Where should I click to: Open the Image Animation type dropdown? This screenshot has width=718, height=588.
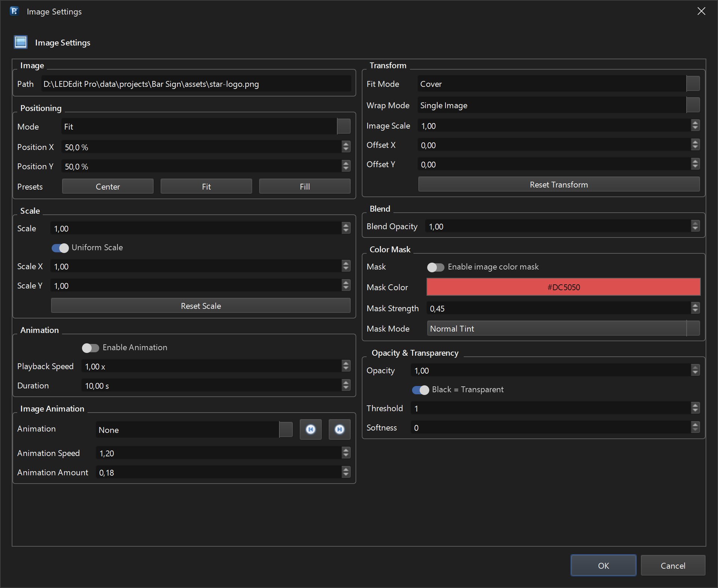[194, 429]
